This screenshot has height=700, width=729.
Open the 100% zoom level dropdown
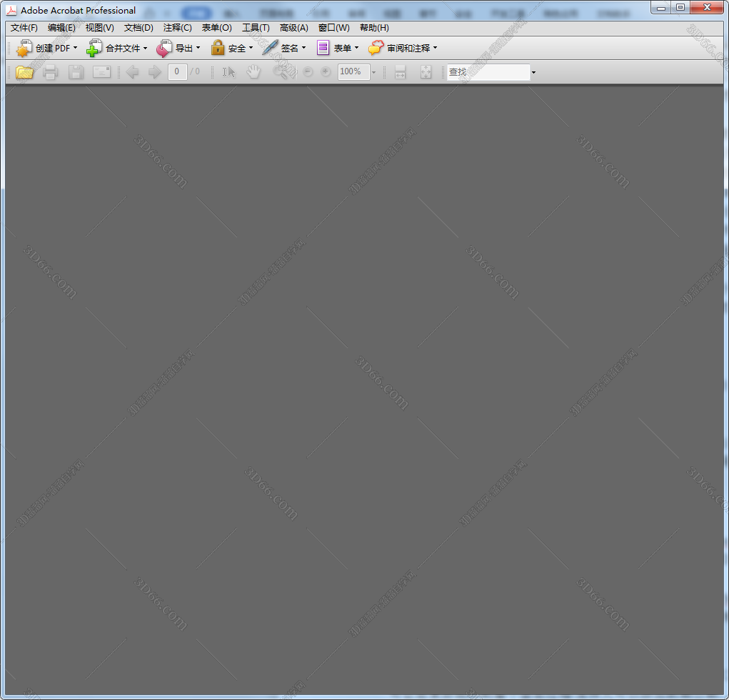pos(373,71)
